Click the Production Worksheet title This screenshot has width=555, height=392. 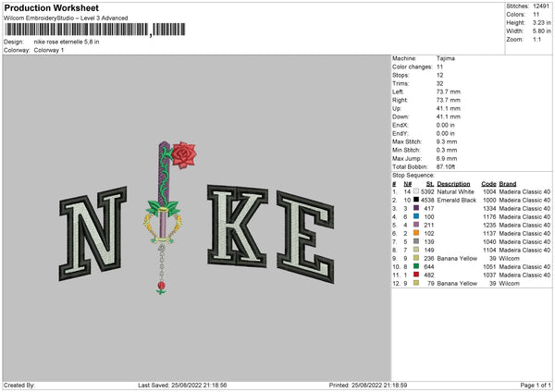[x=51, y=7]
